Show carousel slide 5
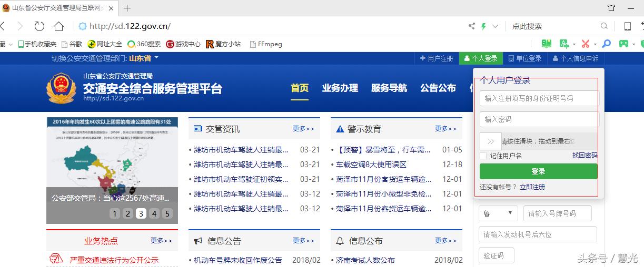This screenshot has height=267, width=644. point(167,213)
